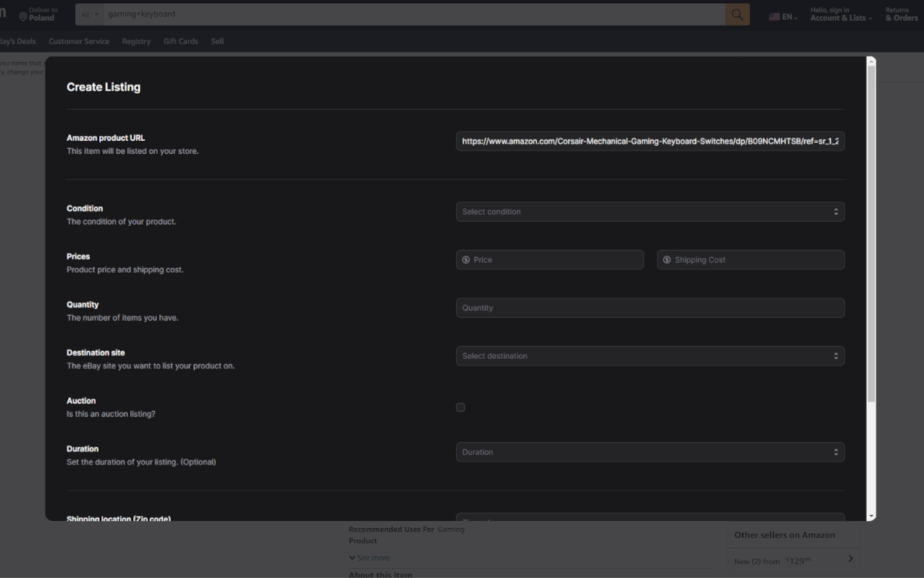Image resolution: width=924 pixels, height=578 pixels.
Task: Open the EN language flag selector
Action: tap(783, 17)
